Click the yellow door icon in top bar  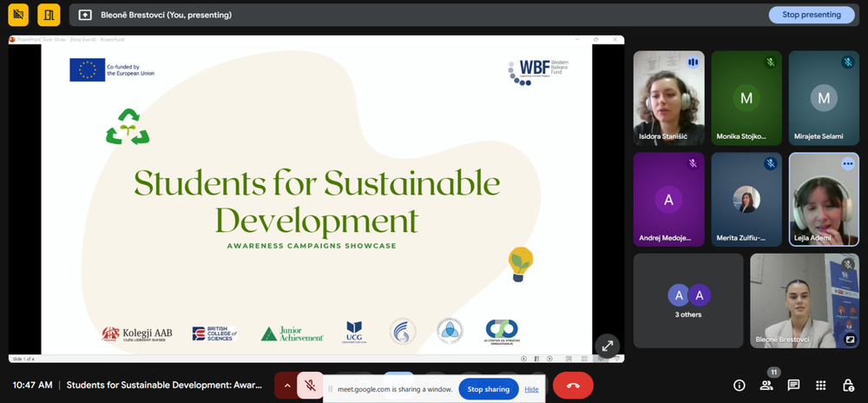point(49,15)
